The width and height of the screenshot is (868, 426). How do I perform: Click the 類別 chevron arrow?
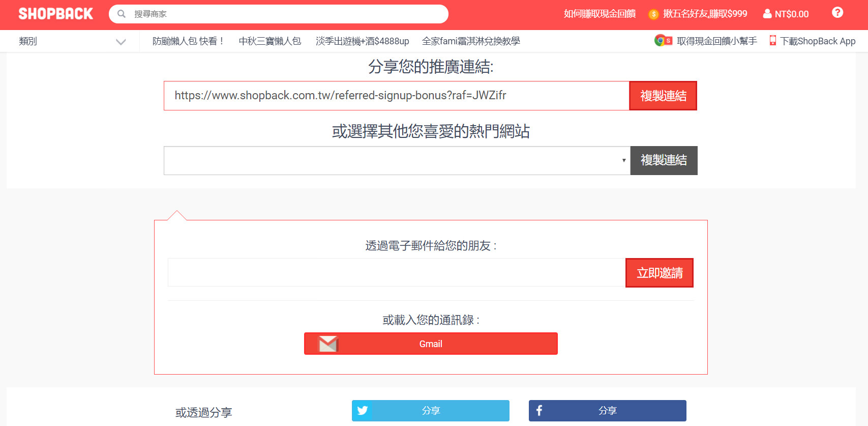(x=121, y=42)
